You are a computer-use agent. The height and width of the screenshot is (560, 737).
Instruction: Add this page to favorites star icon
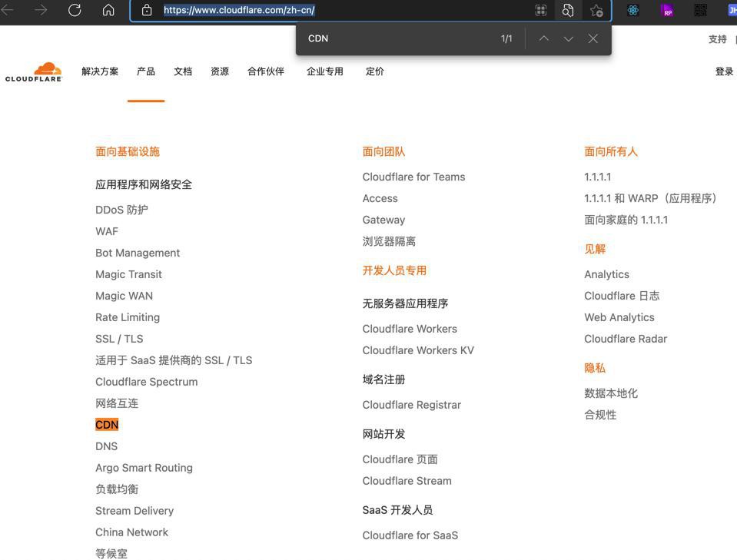(596, 10)
